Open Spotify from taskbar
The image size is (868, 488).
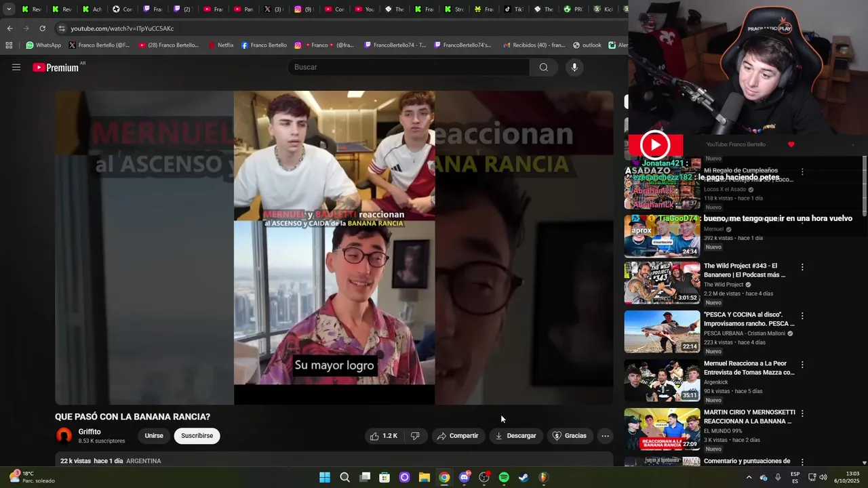pyautogui.click(x=504, y=477)
